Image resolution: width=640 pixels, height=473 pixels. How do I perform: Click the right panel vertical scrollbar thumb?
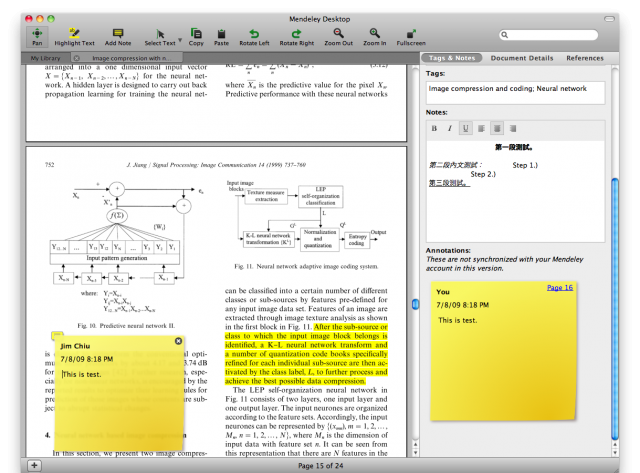tap(615, 309)
